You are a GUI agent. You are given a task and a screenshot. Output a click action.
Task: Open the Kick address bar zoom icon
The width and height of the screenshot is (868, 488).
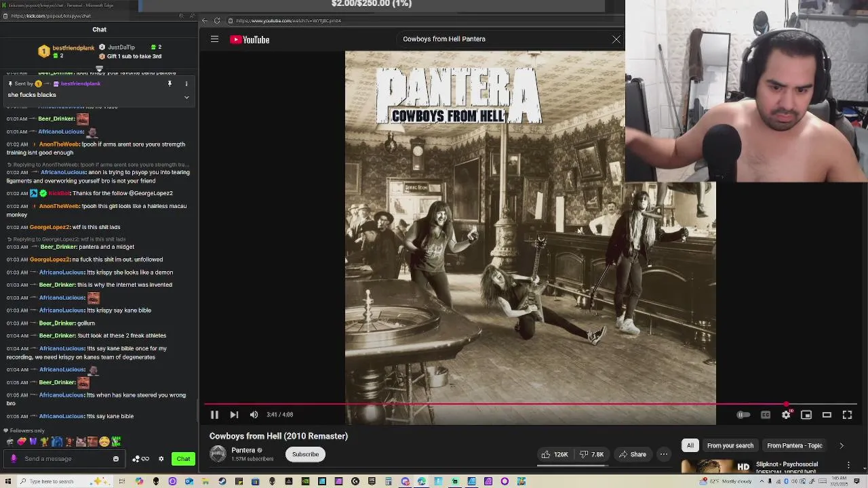[x=180, y=16]
